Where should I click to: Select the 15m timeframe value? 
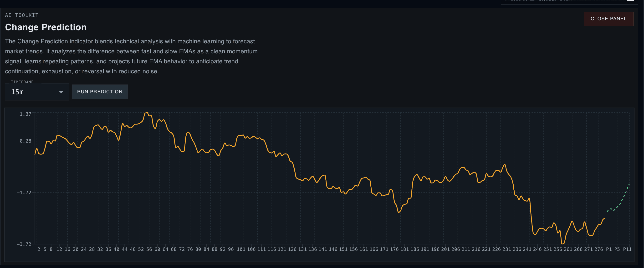coord(17,92)
